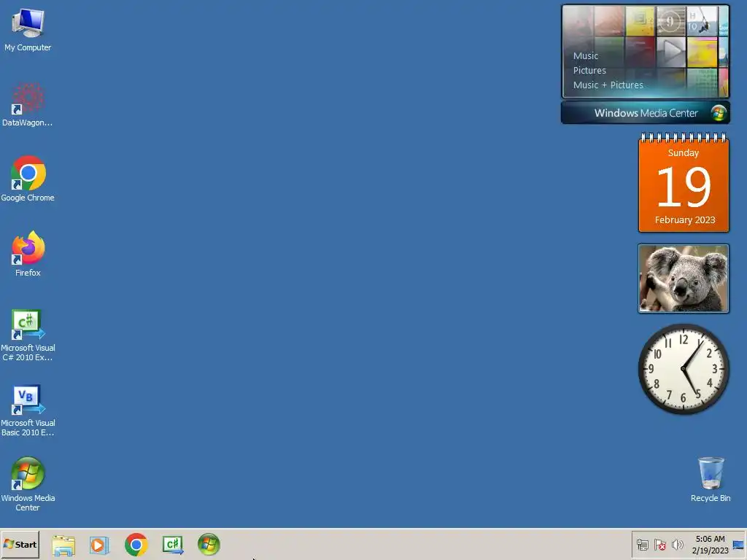The height and width of the screenshot is (560, 747).
Task: Click the analog Clock gadget
Action: 684,368
